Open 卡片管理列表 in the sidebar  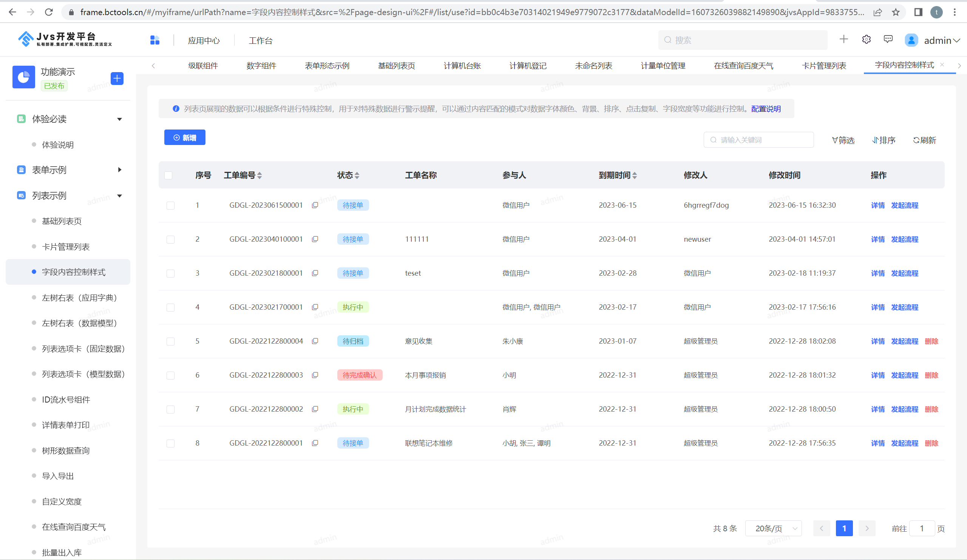[x=66, y=247]
